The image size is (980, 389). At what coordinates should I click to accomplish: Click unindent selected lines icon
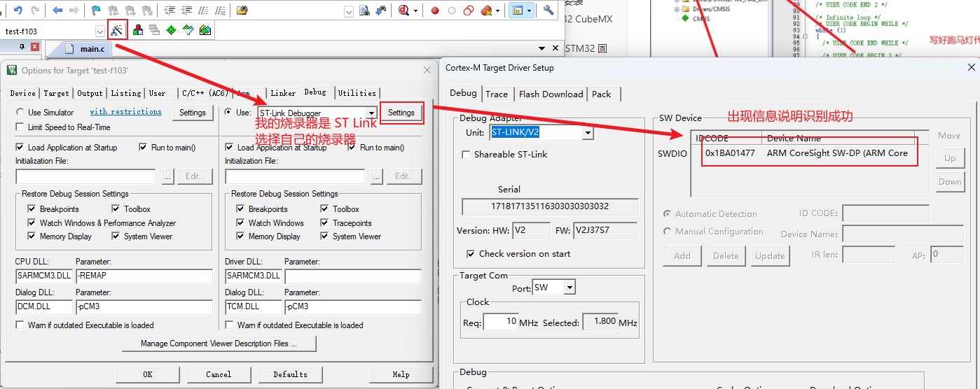click(186, 10)
